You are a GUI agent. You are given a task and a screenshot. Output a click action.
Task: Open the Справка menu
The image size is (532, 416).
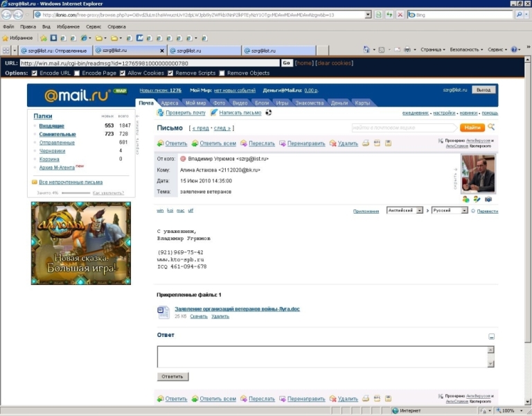pos(116,26)
